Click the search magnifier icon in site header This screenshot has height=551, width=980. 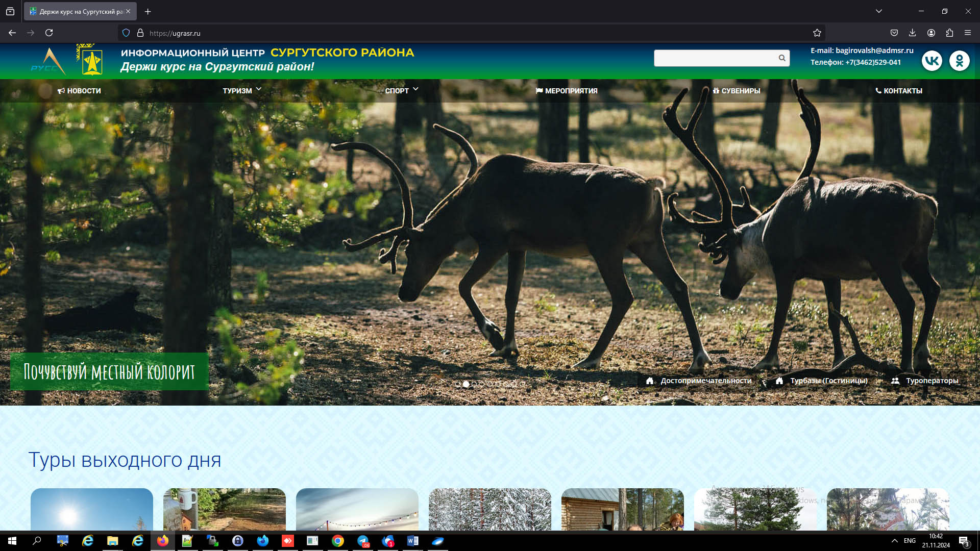point(781,58)
